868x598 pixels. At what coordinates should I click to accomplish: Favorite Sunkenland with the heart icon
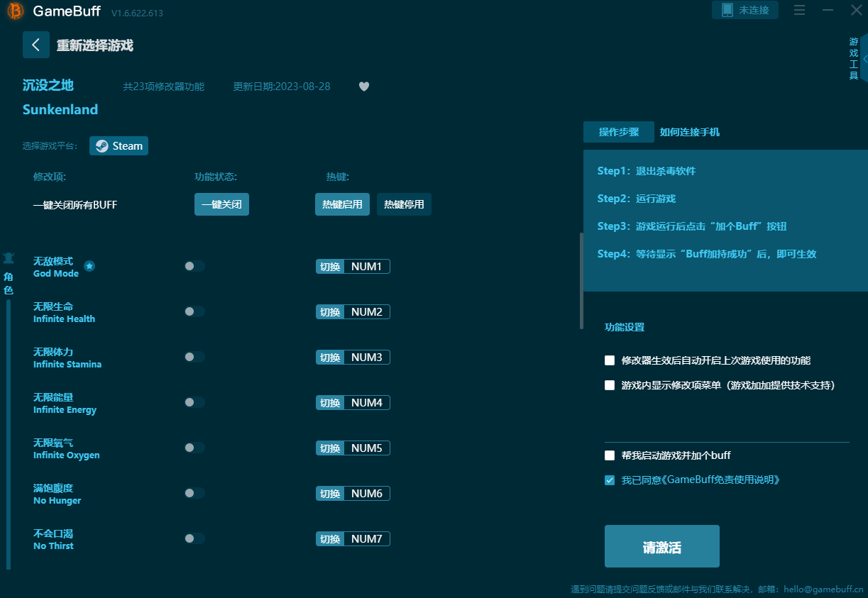tap(364, 87)
